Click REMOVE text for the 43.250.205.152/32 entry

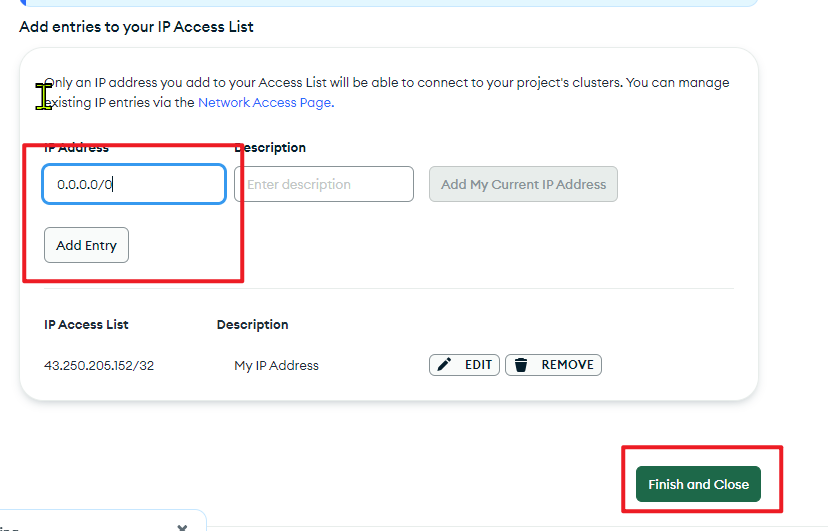point(567,365)
